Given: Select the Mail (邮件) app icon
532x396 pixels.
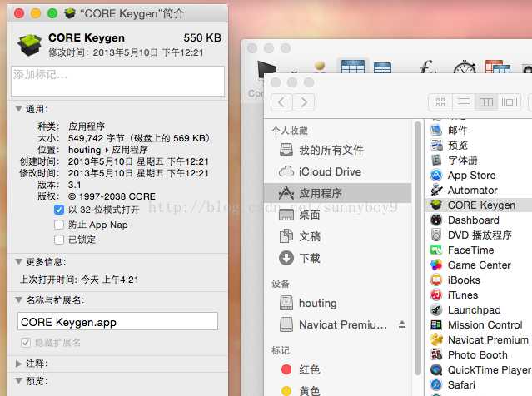Looking at the screenshot, I should [436, 130].
